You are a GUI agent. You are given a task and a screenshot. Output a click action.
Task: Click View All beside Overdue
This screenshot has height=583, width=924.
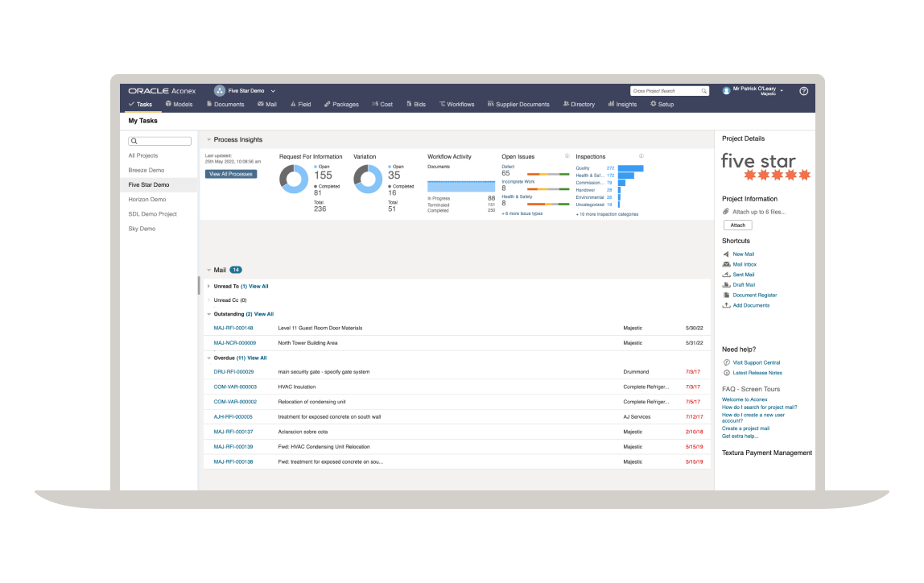click(x=257, y=358)
